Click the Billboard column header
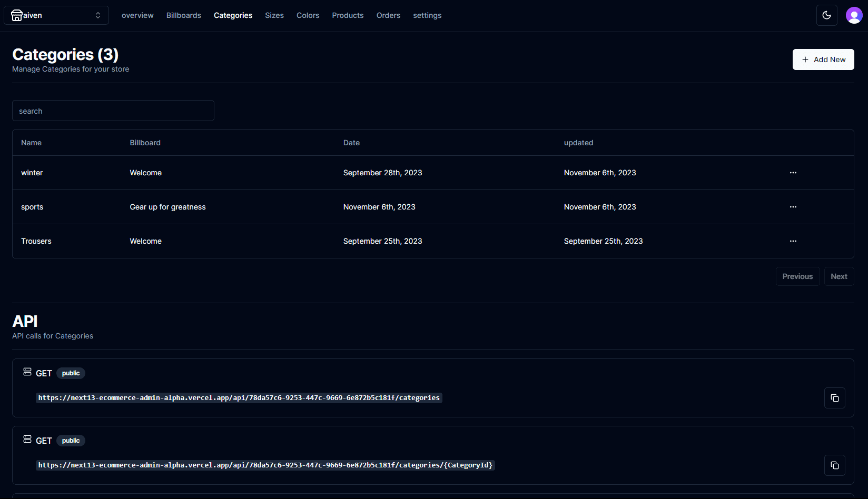Viewport: 868px width, 499px height. pos(145,143)
